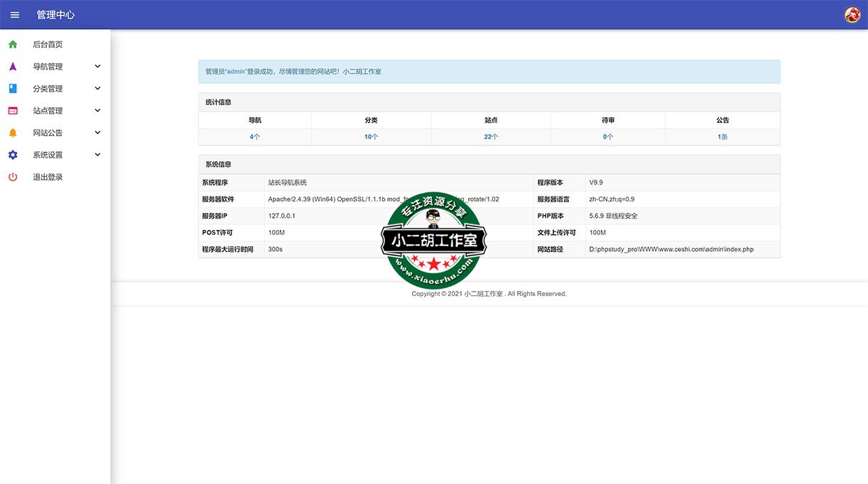868x484 pixels.
Task: Open the 后台首页 menu item
Action: click(48, 45)
